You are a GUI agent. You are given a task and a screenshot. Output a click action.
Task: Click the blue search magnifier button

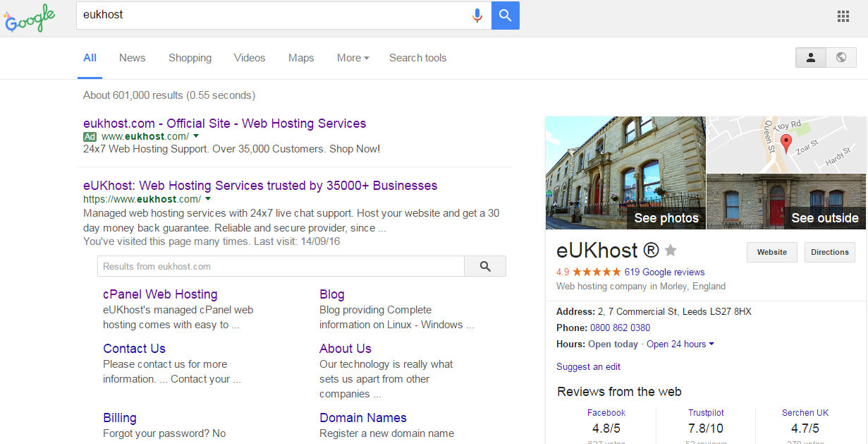tap(505, 15)
